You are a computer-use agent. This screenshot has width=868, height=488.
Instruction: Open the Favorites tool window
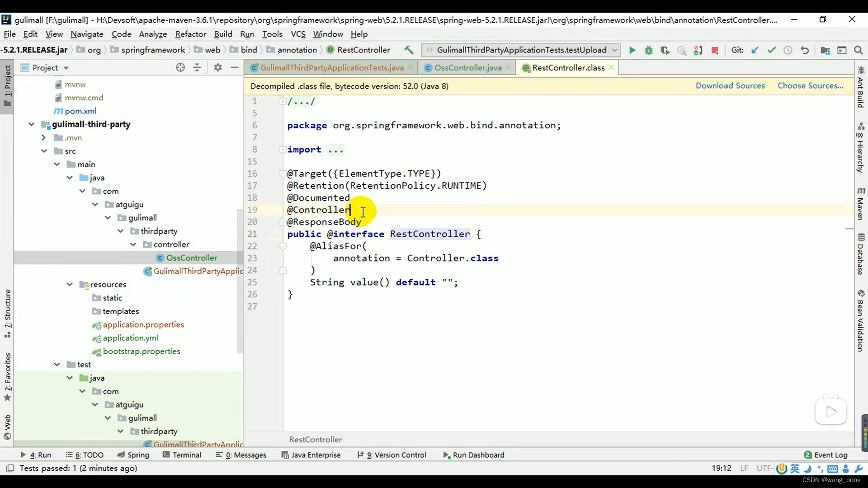click(x=8, y=377)
